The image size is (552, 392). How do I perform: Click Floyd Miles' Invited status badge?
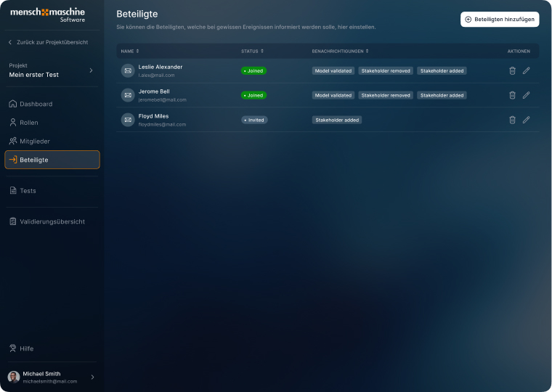[x=254, y=120]
